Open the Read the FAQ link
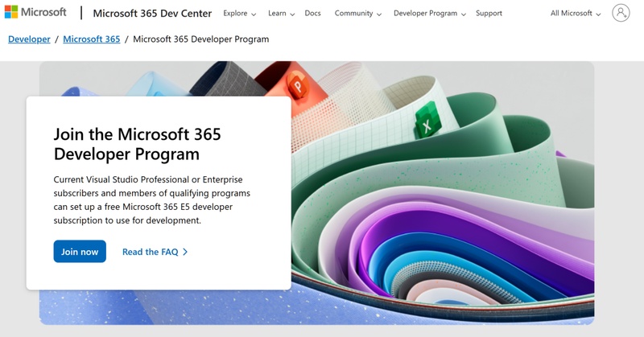 pyautogui.click(x=155, y=252)
